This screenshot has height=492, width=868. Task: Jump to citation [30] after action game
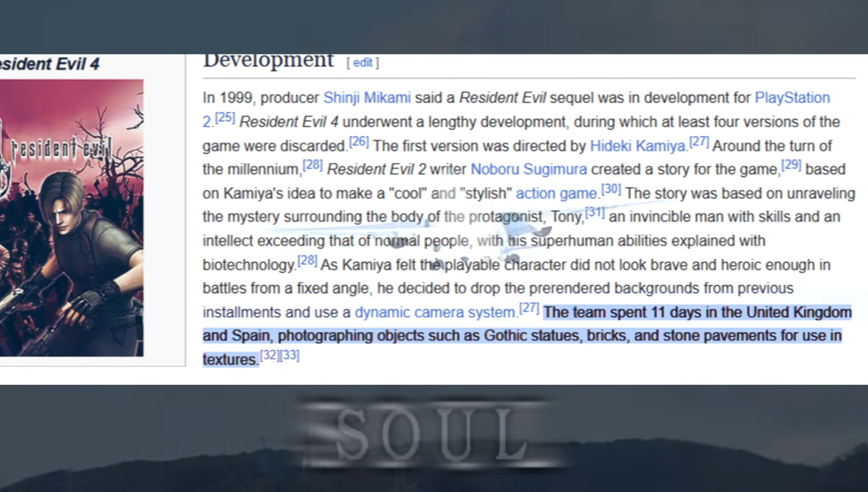click(611, 189)
